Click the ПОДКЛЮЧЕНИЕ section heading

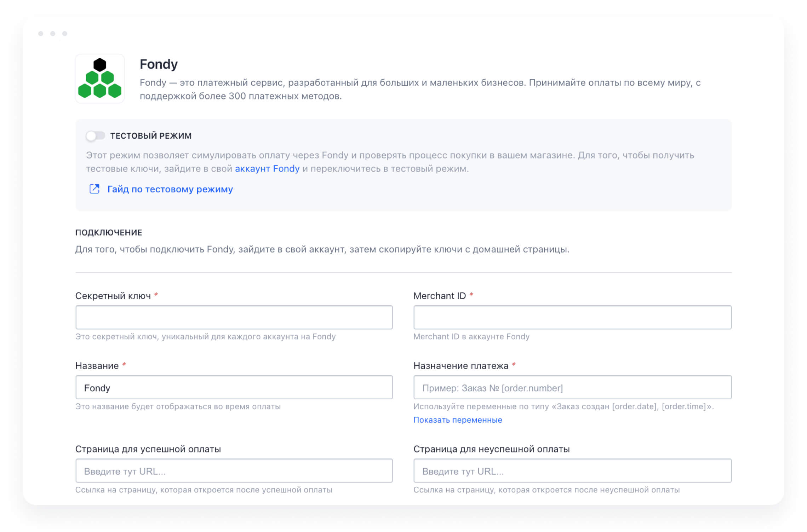click(109, 232)
